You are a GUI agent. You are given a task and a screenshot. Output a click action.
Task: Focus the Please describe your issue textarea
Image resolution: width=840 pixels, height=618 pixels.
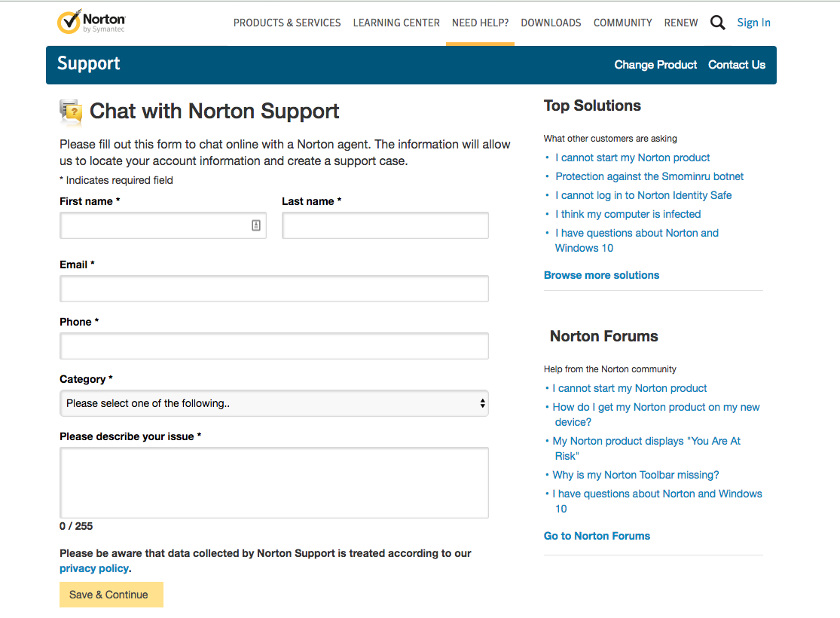(274, 482)
